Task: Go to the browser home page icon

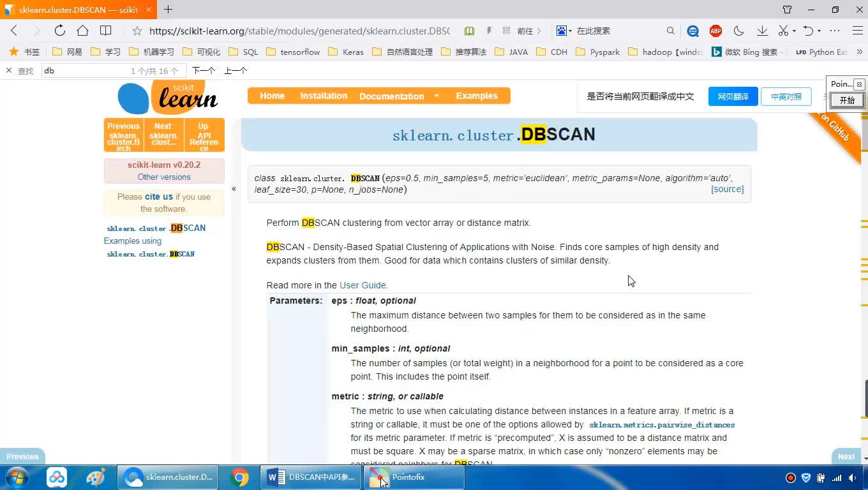Action: (82, 31)
